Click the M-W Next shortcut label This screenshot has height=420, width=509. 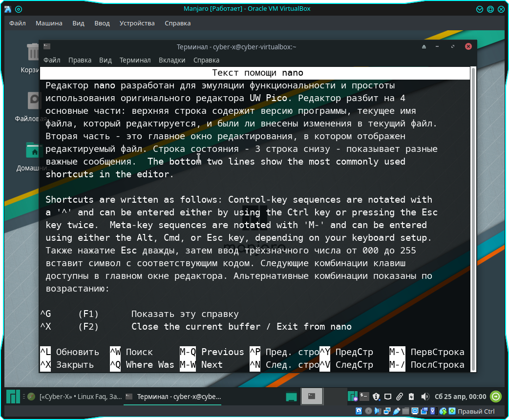201,364
